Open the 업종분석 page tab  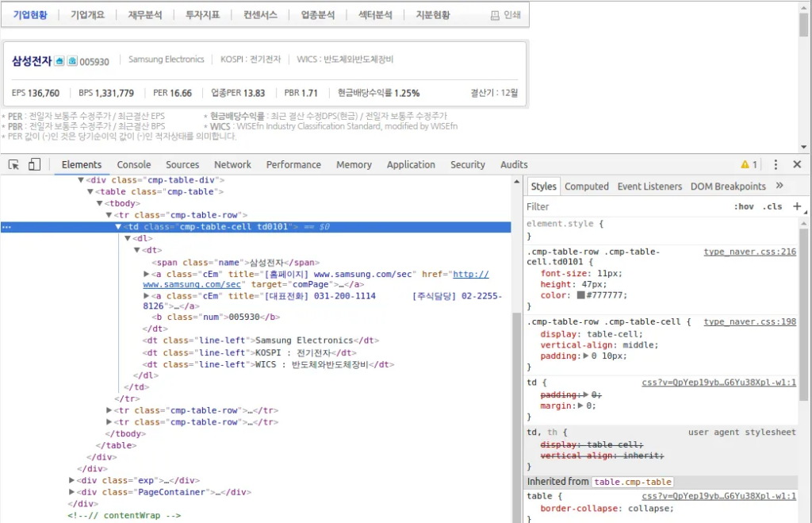[317, 15]
